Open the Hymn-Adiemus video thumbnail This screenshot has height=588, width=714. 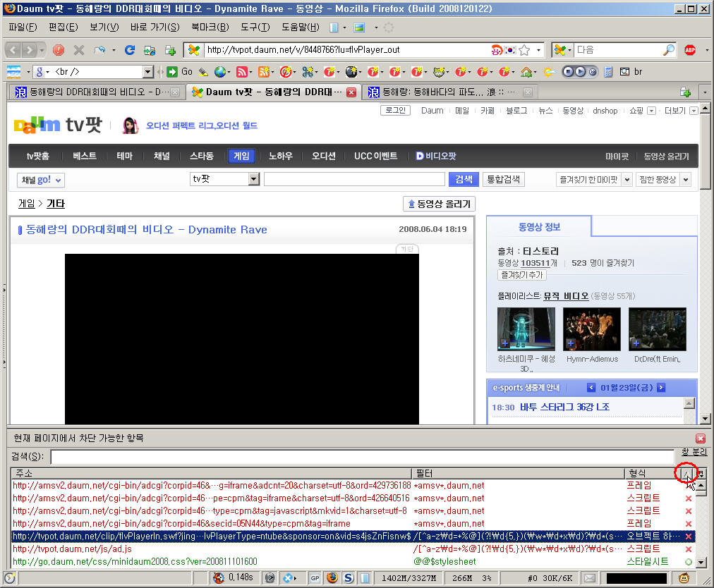coord(592,329)
